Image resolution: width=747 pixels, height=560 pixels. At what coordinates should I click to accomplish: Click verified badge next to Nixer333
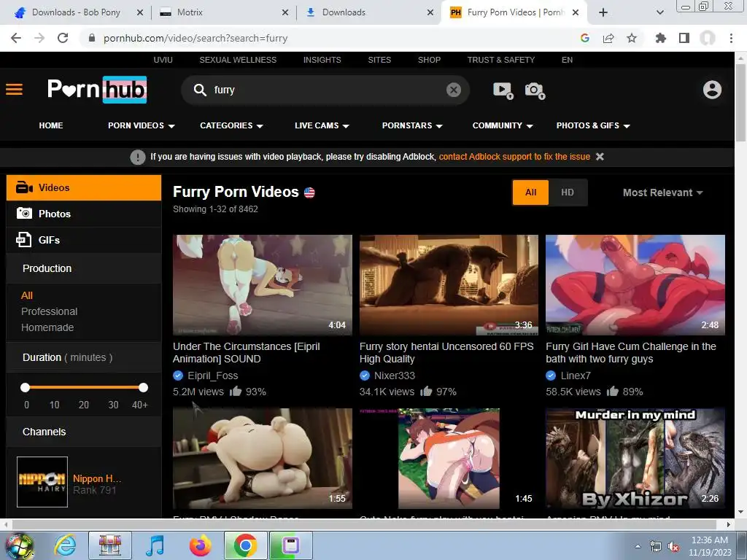365,376
